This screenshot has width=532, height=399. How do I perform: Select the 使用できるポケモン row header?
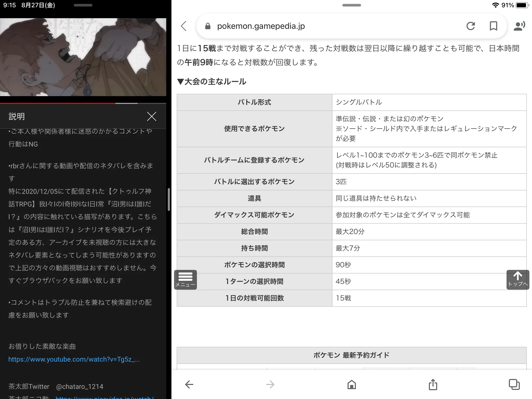(255, 129)
